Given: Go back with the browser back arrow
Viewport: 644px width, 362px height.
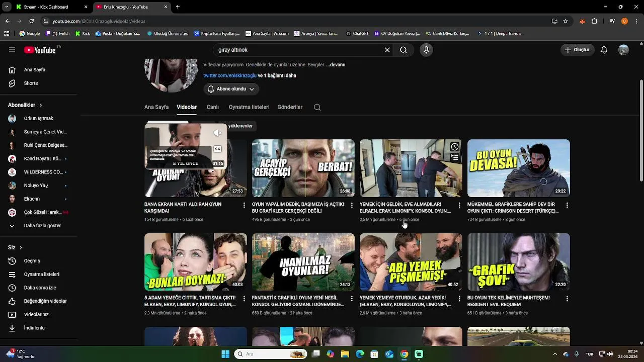Looking at the screenshot, I should [7, 21].
